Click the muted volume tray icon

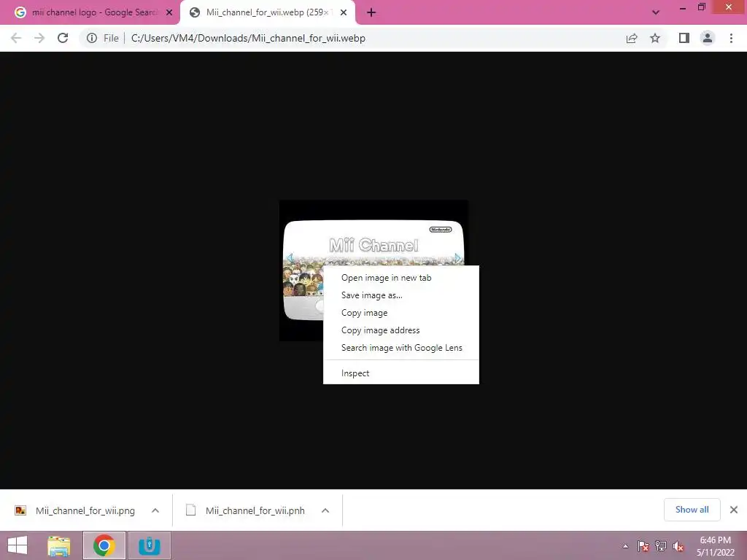tap(678, 546)
